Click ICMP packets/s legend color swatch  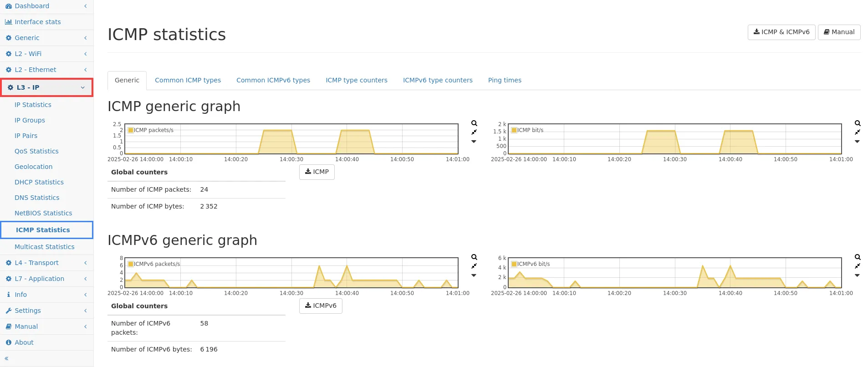coord(131,130)
